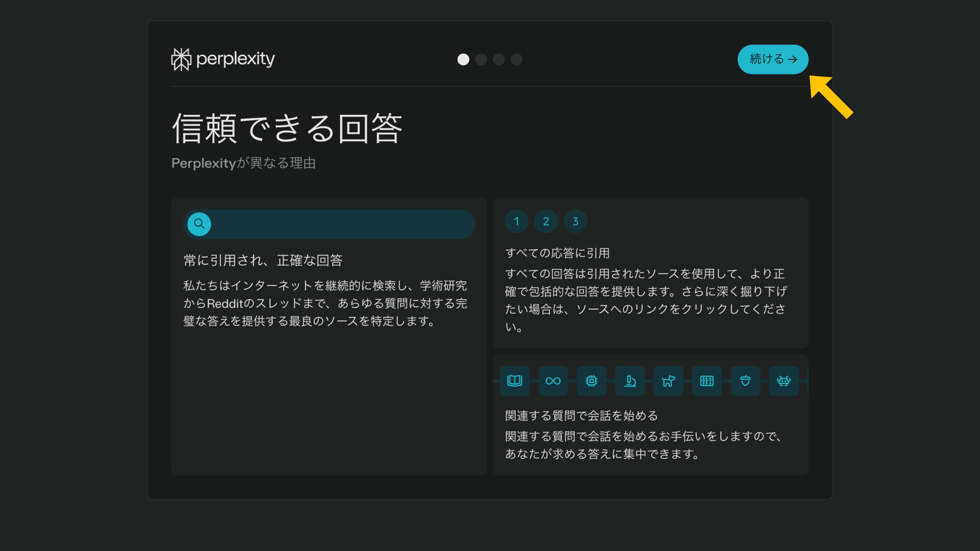Click the abacus icon
980x551 pixels.
click(x=706, y=381)
